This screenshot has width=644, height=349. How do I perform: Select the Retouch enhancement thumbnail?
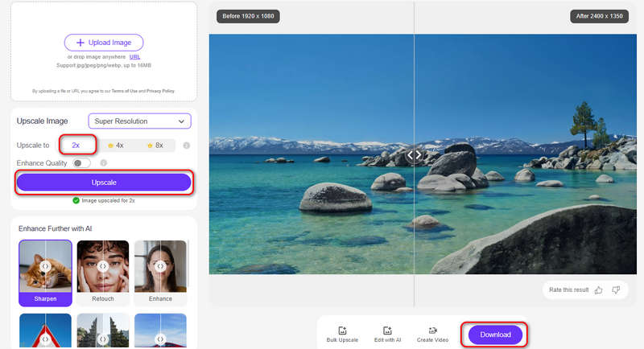click(x=103, y=273)
